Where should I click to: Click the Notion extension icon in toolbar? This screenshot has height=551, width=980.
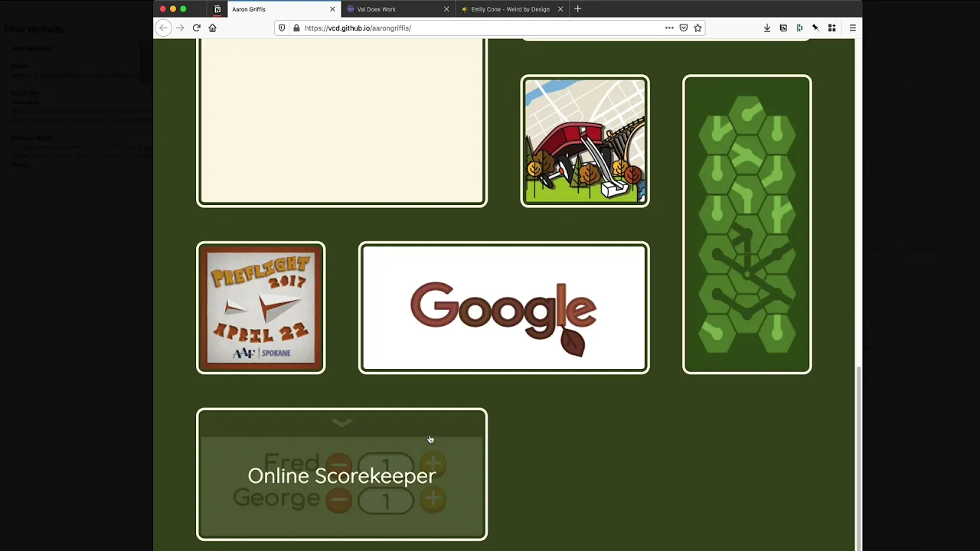tap(783, 28)
